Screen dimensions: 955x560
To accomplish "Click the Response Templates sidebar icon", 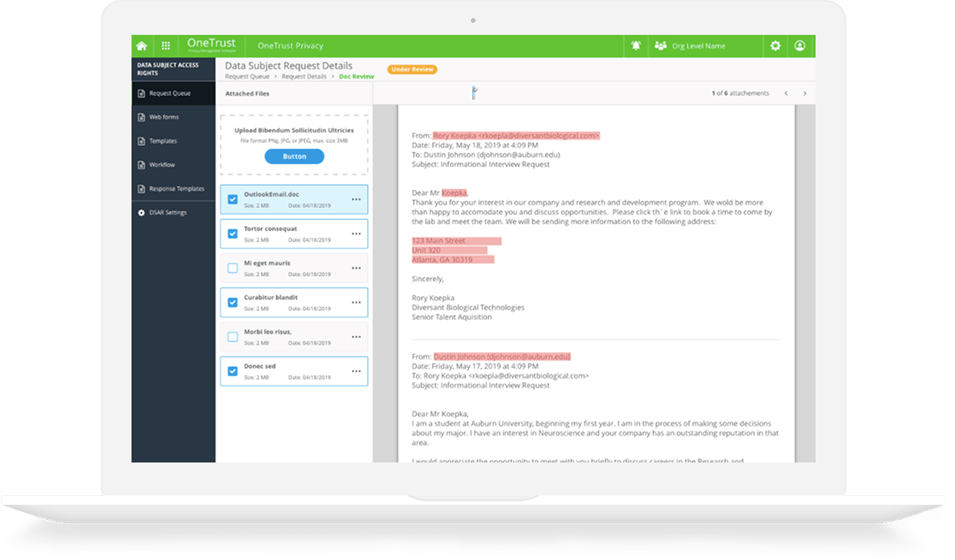I will 141,189.
